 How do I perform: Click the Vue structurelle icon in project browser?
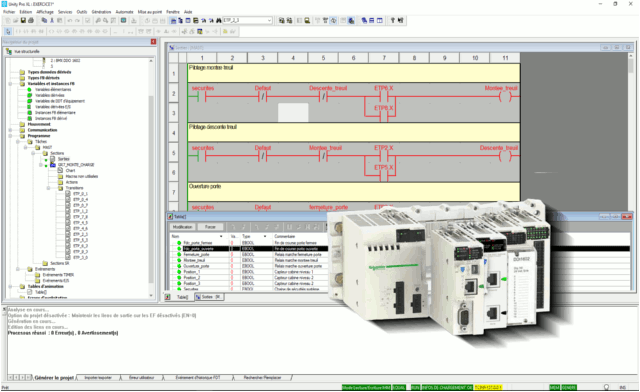click(x=9, y=51)
